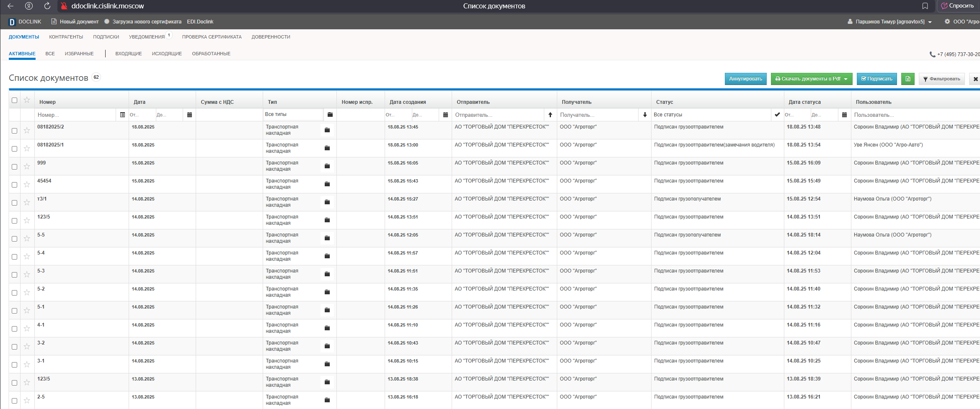Viewport: 980px width, 409px height.
Task: Open the folder icon for document 999
Action: (327, 166)
